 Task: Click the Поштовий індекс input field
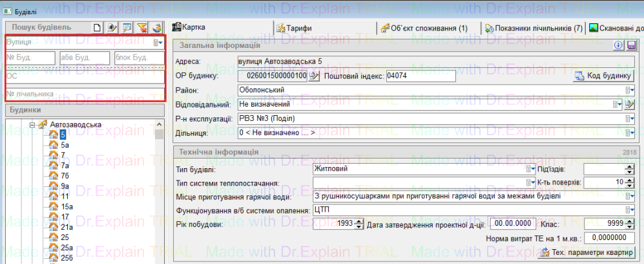pos(421,76)
